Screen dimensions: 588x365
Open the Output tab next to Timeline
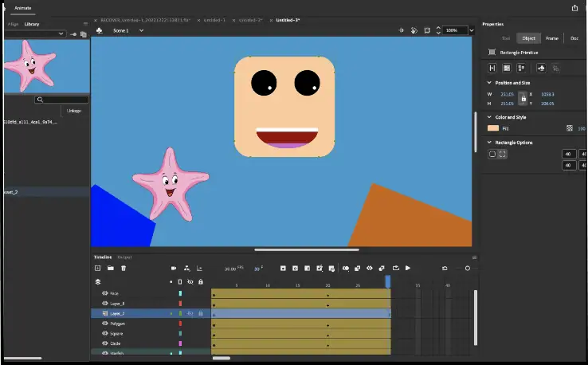[125, 257]
